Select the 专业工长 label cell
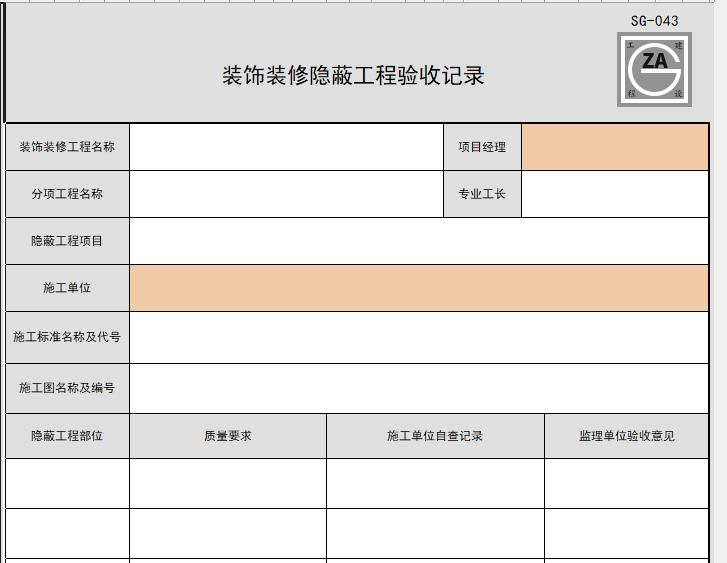 pyautogui.click(x=482, y=194)
